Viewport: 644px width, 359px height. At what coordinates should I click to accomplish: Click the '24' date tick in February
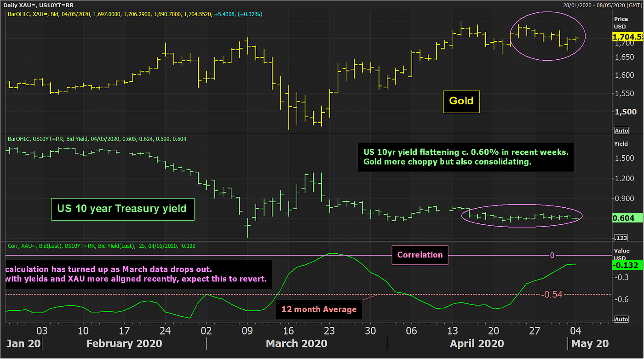click(165, 331)
